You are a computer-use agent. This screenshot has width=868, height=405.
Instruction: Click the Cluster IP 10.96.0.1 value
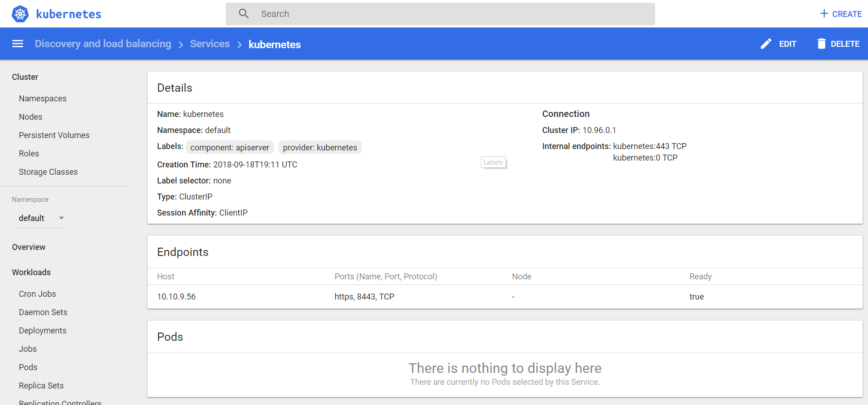[599, 130]
